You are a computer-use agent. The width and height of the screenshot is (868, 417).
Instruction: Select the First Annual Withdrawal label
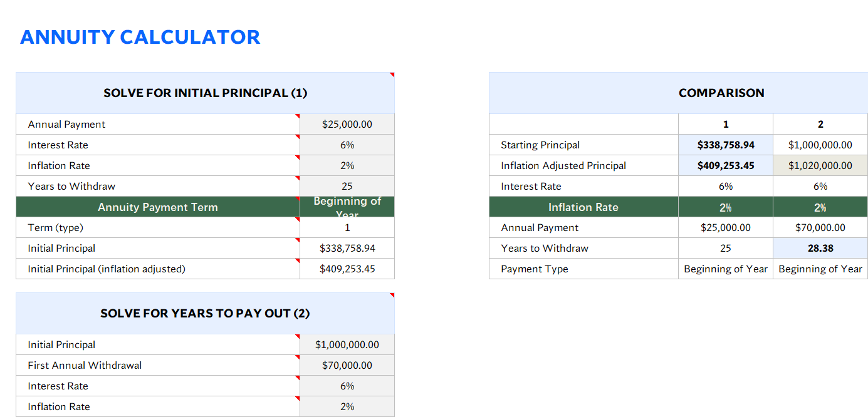[x=158, y=365]
